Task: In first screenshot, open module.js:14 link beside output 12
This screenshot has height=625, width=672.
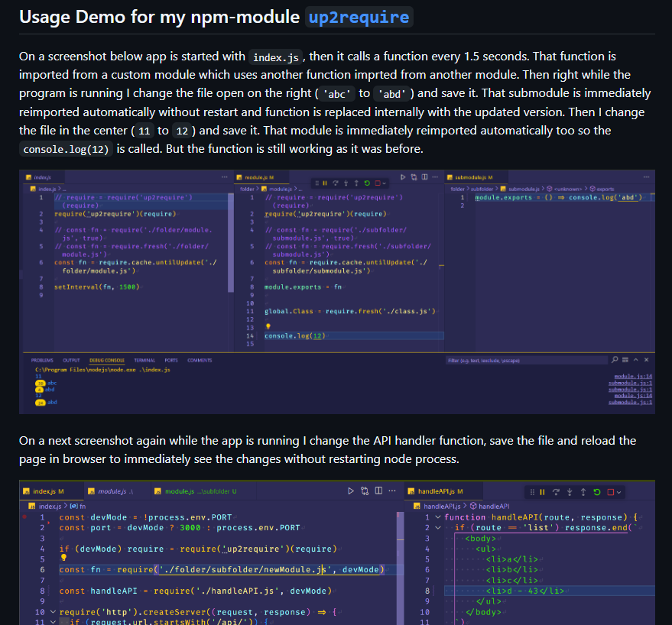Action: (633, 396)
